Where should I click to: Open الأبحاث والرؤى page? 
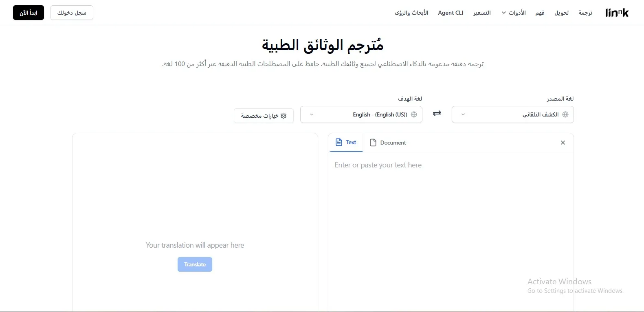click(411, 13)
